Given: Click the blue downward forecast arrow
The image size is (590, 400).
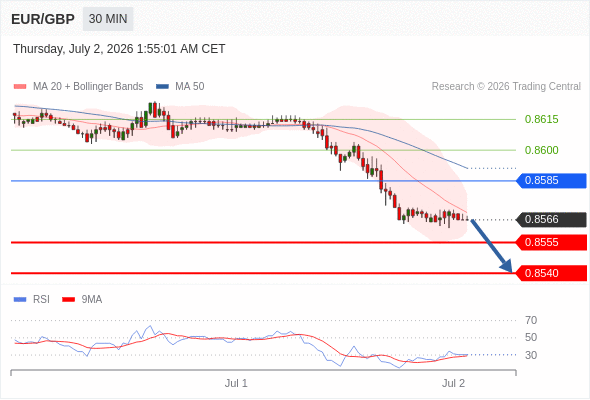Looking at the screenshot, I should pyautogui.click(x=491, y=246).
